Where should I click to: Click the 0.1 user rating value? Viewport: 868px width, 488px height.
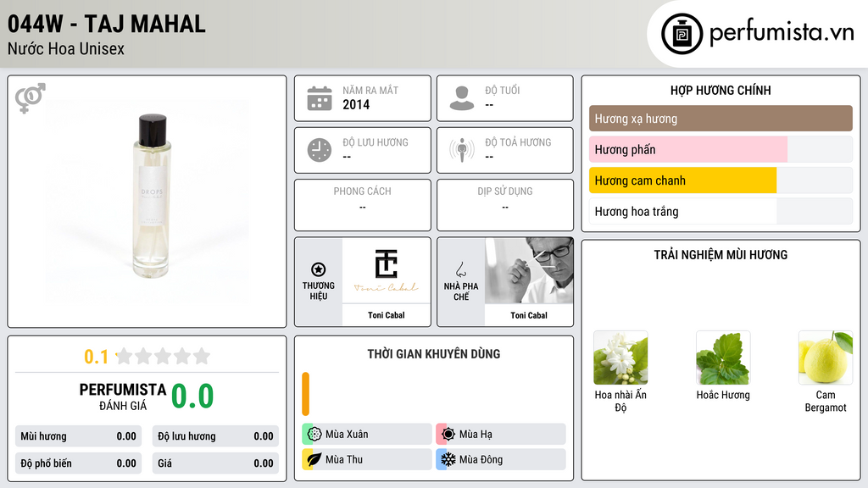pos(97,357)
